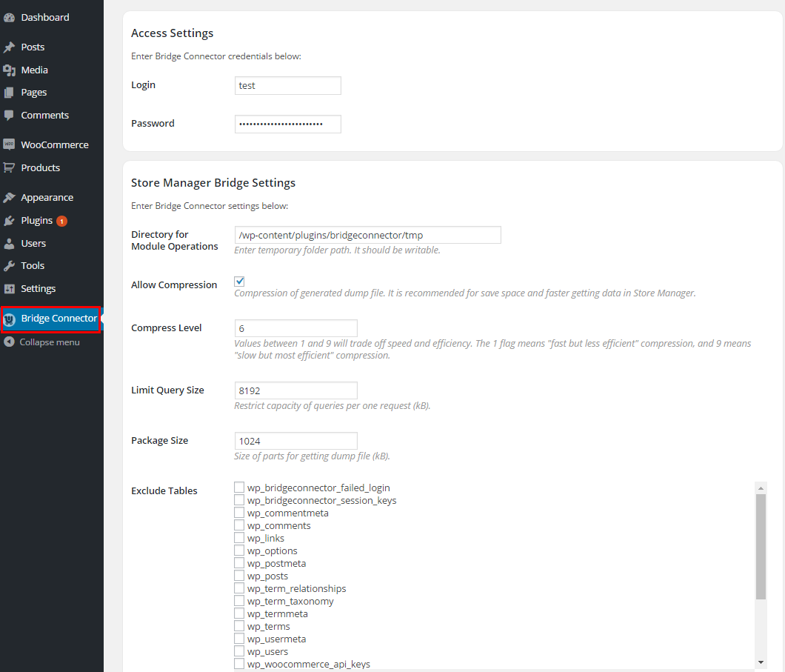
Task: Check the wp_woocommerce_api_keys table checkbox
Action: [238, 664]
